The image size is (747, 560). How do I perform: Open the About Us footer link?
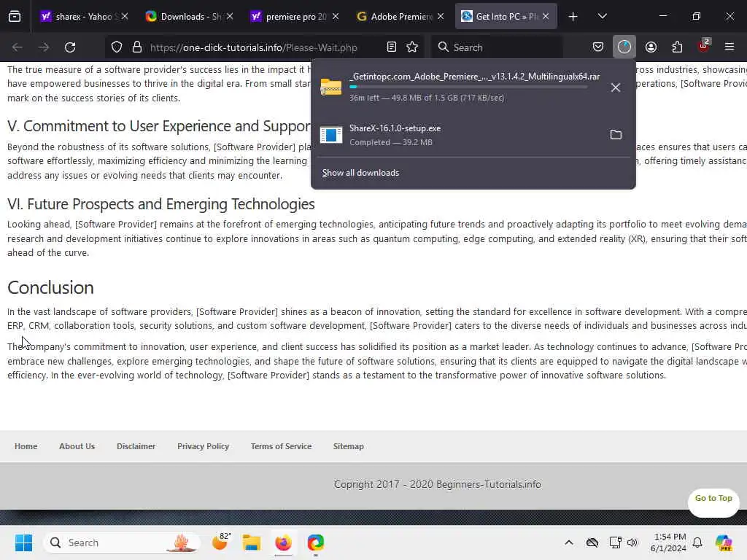click(77, 446)
